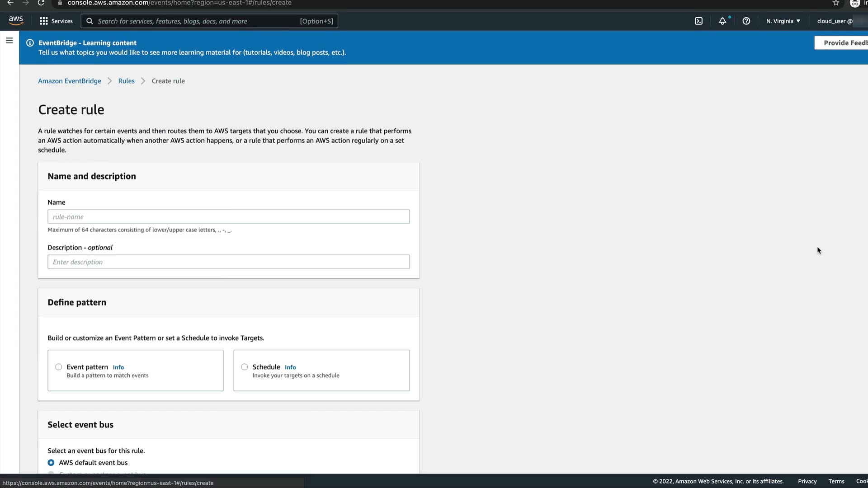Select the Event pattern radio option
Image resolution: width=868 pixels, height=488 pixels.
point(59,367)
